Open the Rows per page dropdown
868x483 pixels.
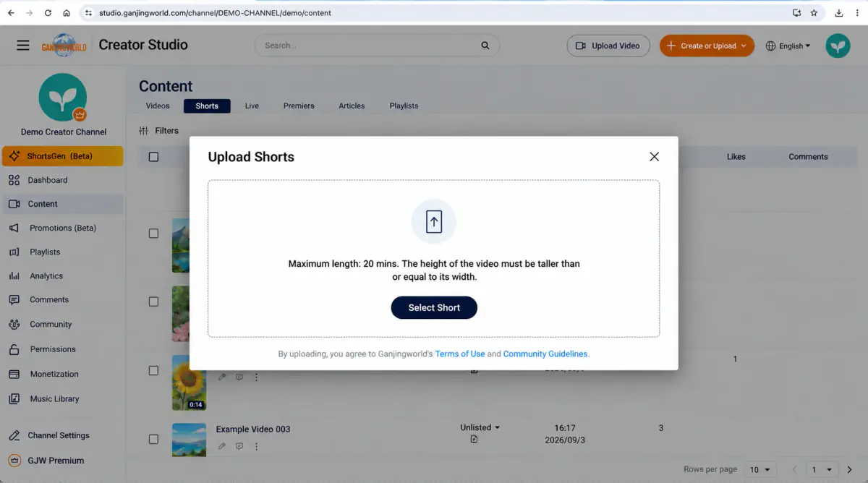[762, 469]
